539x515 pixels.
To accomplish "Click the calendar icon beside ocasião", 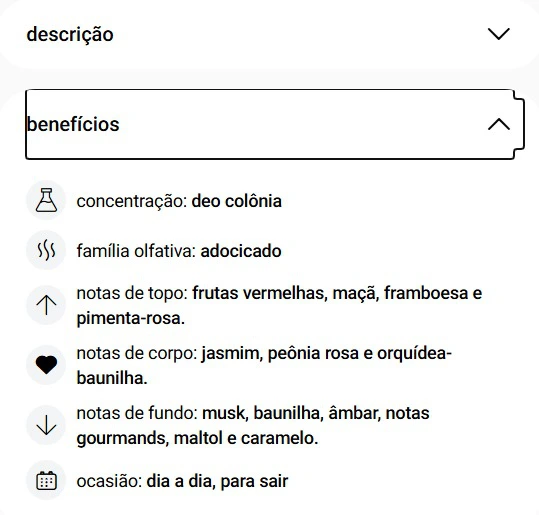I will tap(46, 480).
